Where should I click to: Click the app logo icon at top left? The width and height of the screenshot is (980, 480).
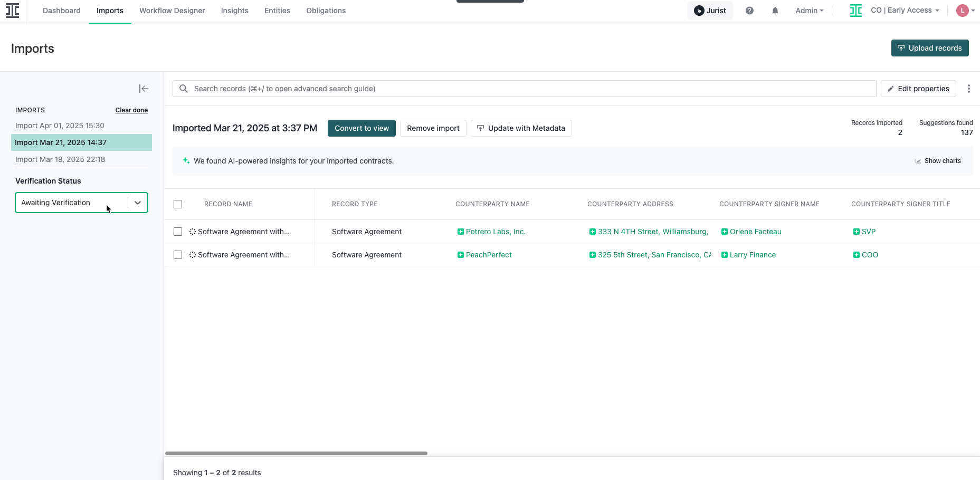(13, 11)
